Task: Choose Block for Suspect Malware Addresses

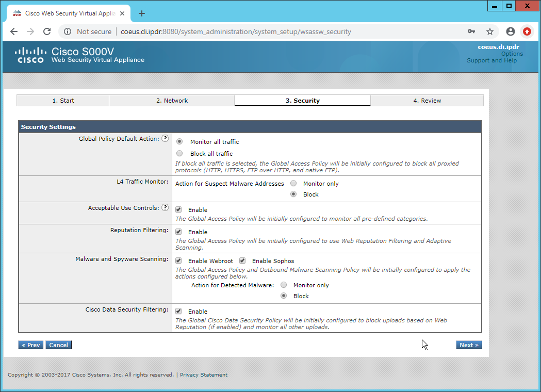Action: 293,194
